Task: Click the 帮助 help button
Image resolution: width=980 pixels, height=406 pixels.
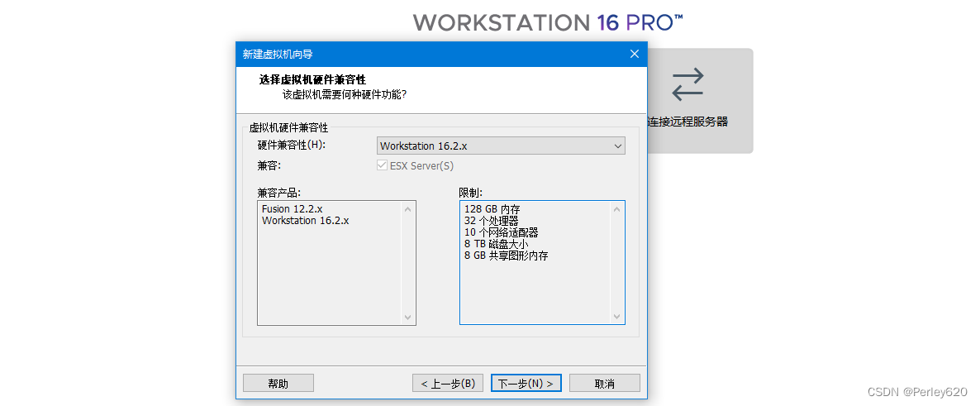Action: pos(278,383)
